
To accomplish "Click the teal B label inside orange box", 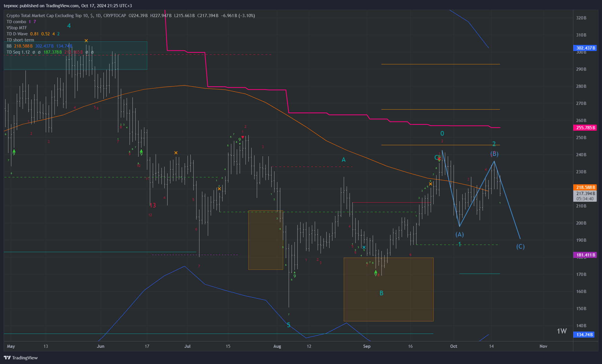I will tap(381, 293).
